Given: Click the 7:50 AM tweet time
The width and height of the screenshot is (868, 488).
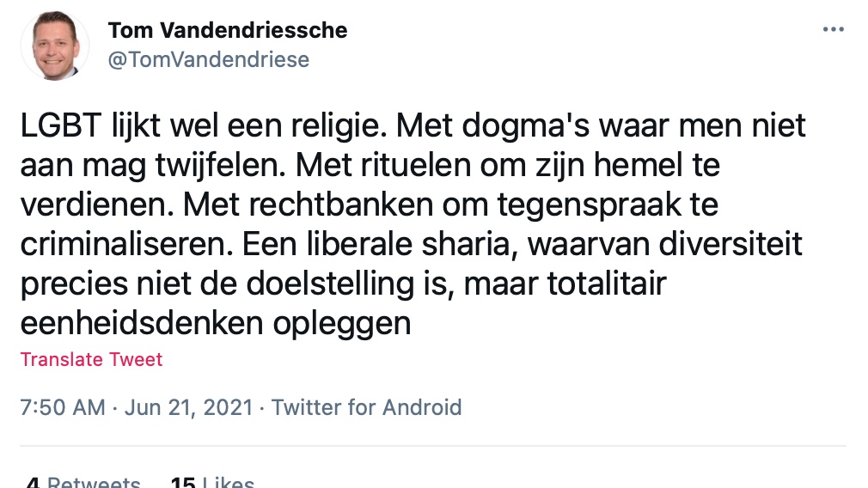Looking at the screenshot, I should [x=63, y=406].
